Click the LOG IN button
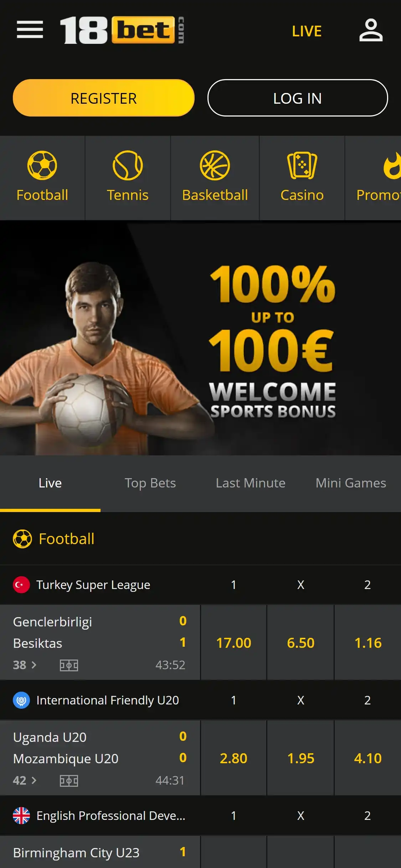401x868 pixels. (x=298, y=98)
